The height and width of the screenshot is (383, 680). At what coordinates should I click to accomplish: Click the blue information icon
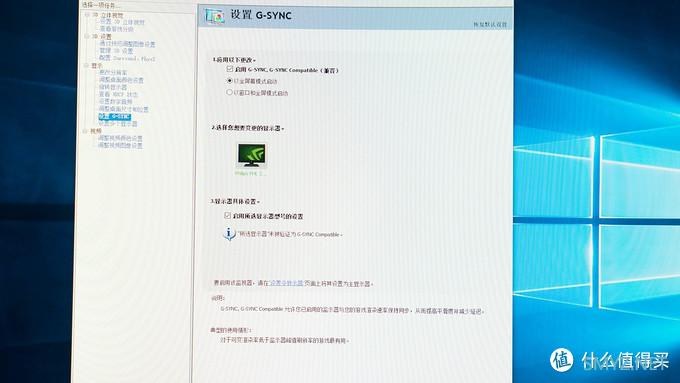click(x=229, y=234)
